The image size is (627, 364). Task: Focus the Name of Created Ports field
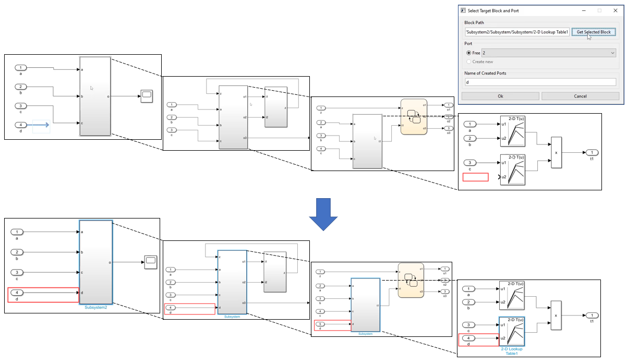(540, 82)
